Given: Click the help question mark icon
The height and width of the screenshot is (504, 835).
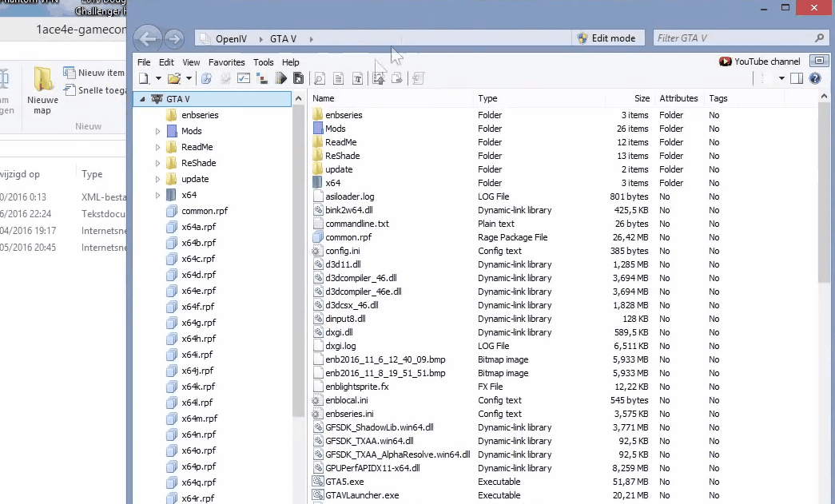Looking at the screenshot, I should [814, 78].
